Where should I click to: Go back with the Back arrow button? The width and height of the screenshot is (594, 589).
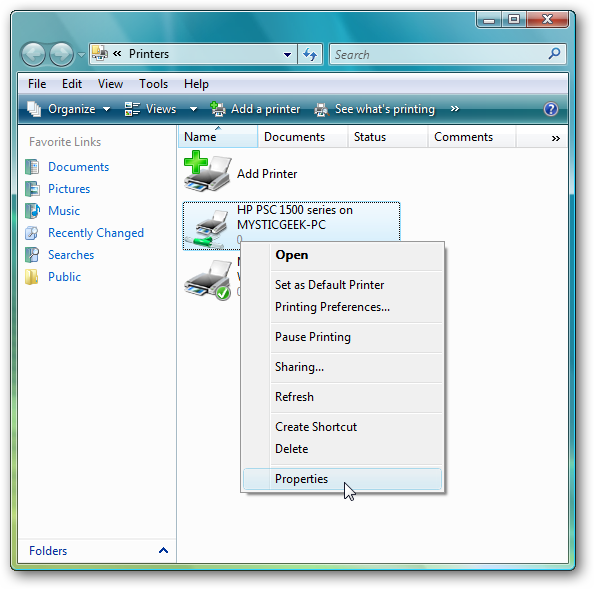[x=34, y=54]
